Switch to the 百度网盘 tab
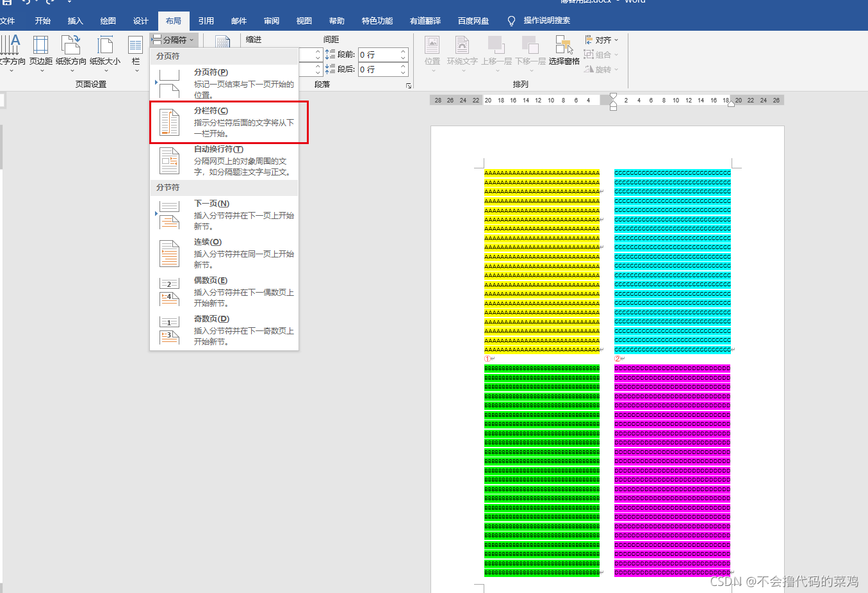Image resolution: width=868 pixels, height=593 pixels. click(473, 21)
